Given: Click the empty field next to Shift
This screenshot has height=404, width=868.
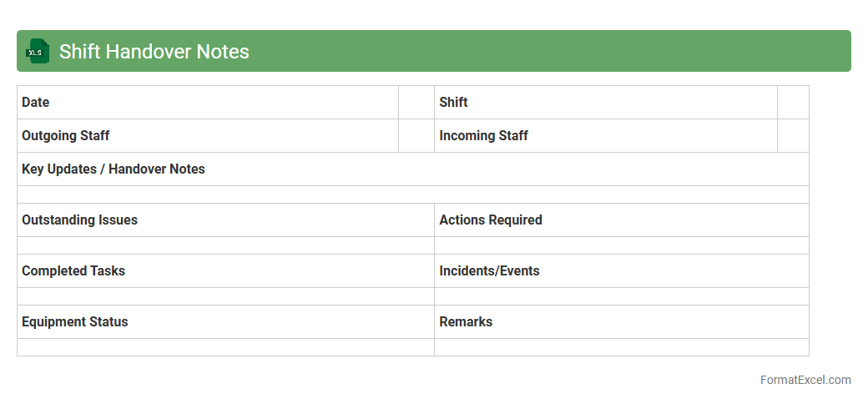Looking at the screenshot, I should 793,103.
